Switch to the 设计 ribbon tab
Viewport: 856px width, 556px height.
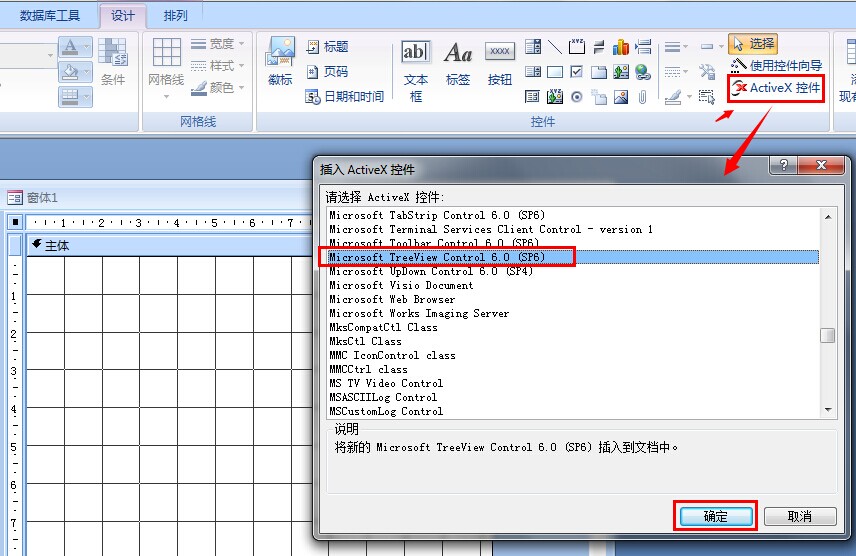[122, 15]
